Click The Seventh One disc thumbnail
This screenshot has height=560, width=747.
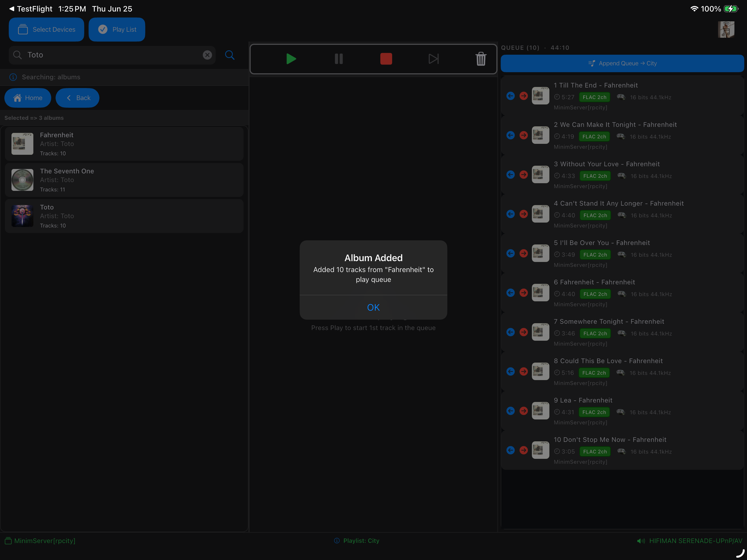(22, 180)
